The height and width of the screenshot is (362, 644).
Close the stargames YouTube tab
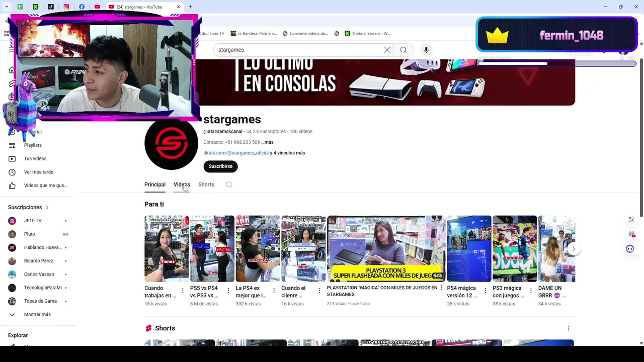(178, 7)
